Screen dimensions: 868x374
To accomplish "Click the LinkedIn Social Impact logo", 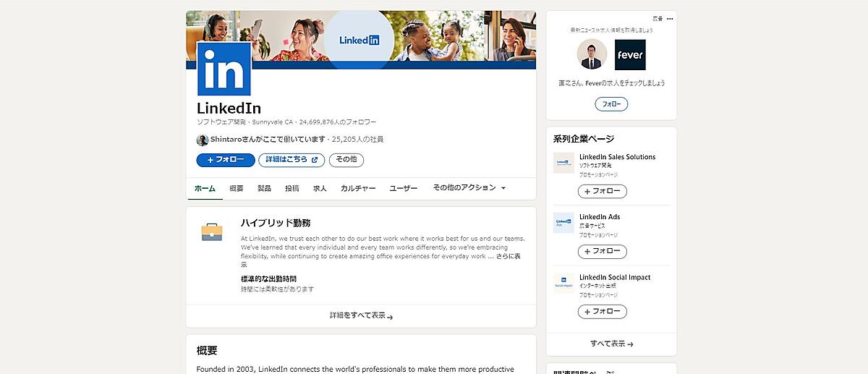I will tap(563, 283).
